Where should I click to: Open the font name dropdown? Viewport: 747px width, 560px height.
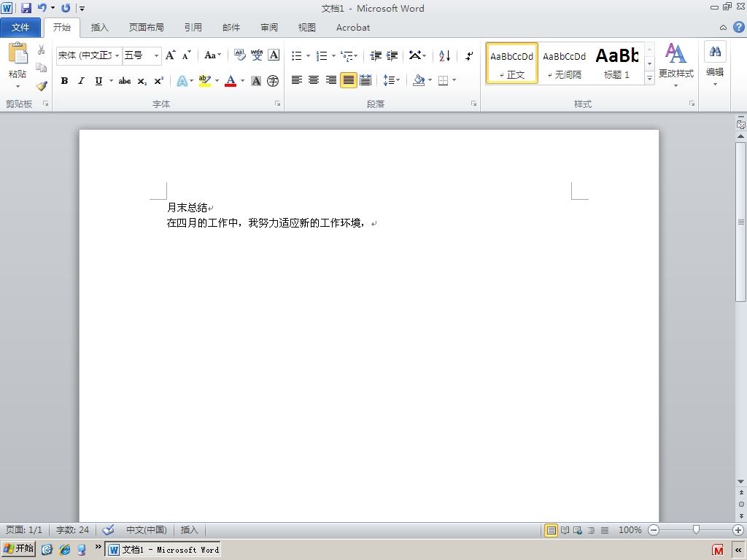(x=117, y=55)
